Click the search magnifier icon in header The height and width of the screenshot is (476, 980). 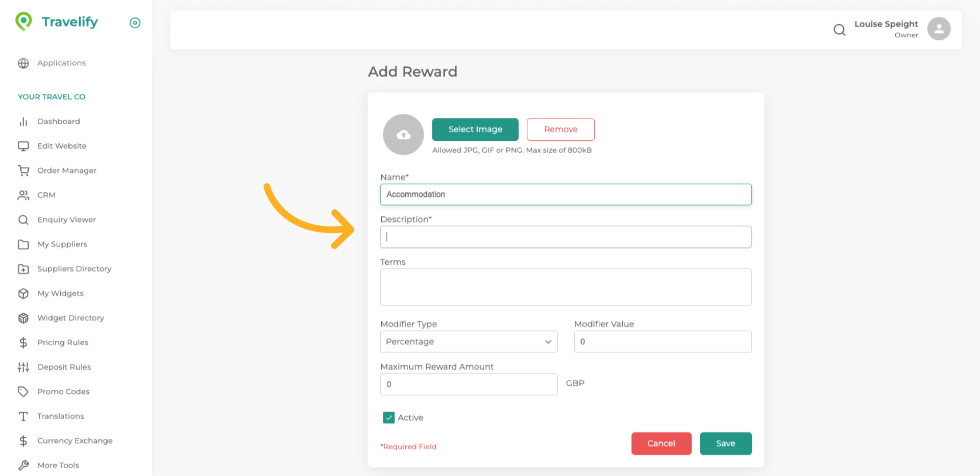click(x=839, y=30)
